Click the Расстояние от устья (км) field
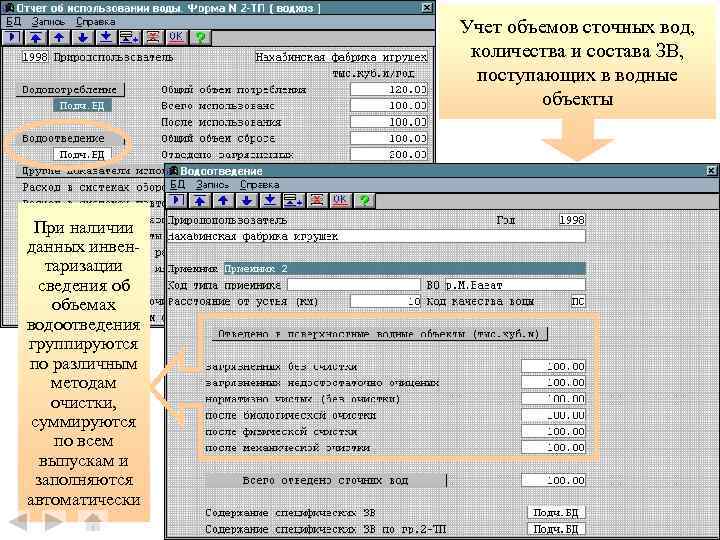 385,301
